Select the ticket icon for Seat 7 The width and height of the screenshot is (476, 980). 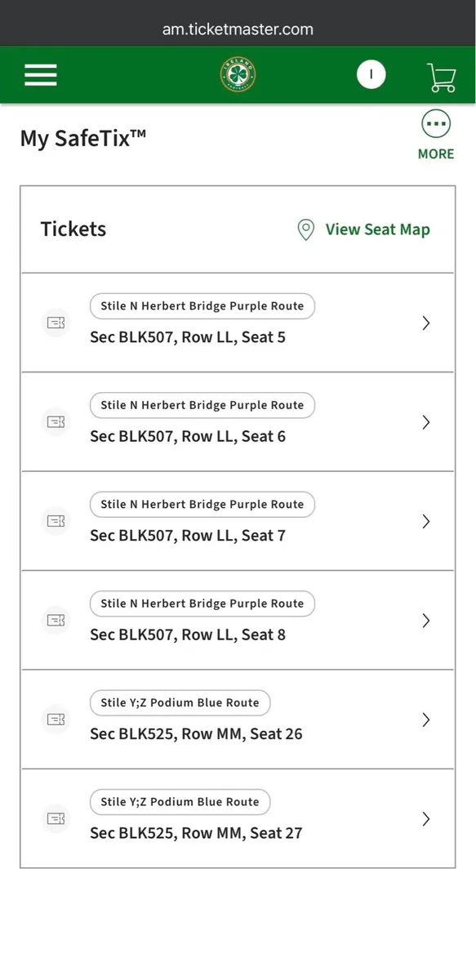(55, 521)
